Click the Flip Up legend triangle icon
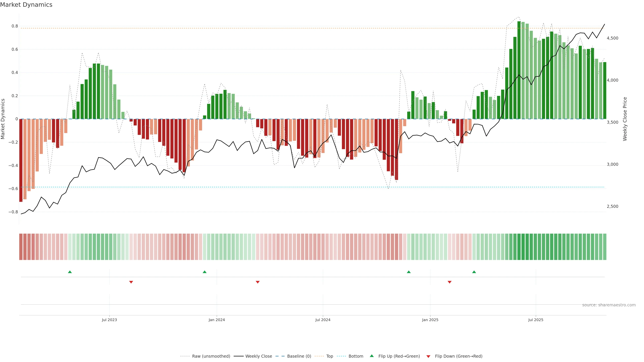The width and height of the screenshot is (644, 362). click(x=372, y=356)
